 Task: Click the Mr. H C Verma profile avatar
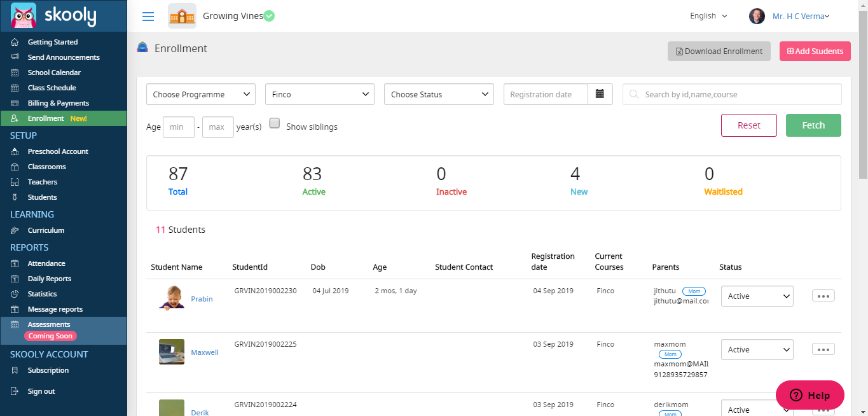point(757,17)
